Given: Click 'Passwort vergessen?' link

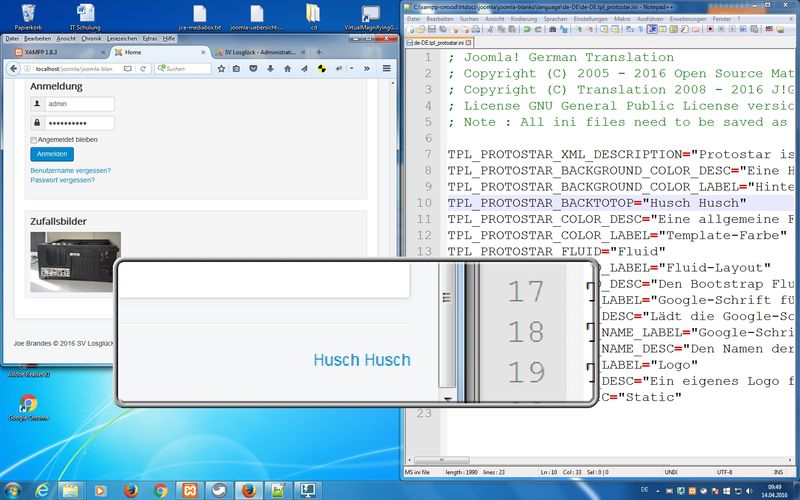Looking at the screenshot, I should (63, 180).
